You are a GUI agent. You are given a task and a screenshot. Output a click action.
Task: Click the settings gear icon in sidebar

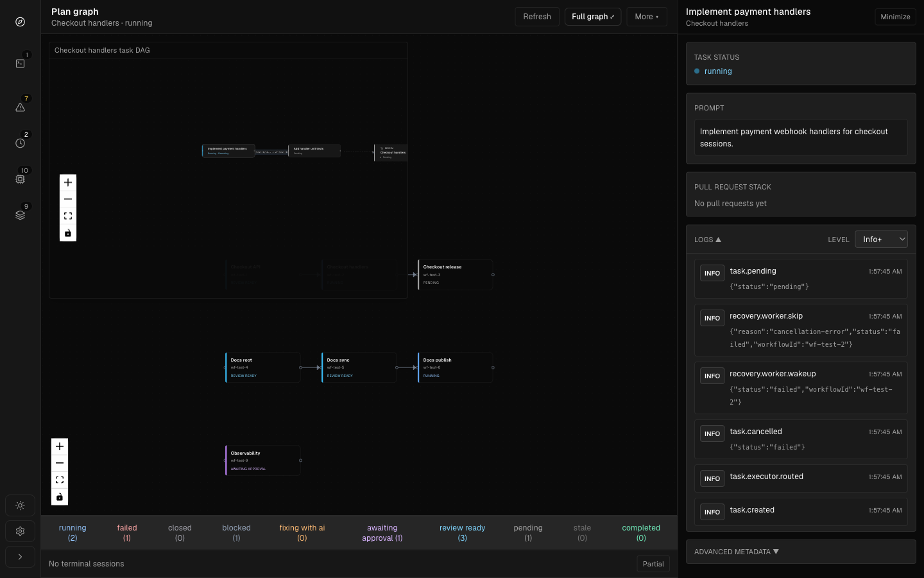click(x=21, y=531)
